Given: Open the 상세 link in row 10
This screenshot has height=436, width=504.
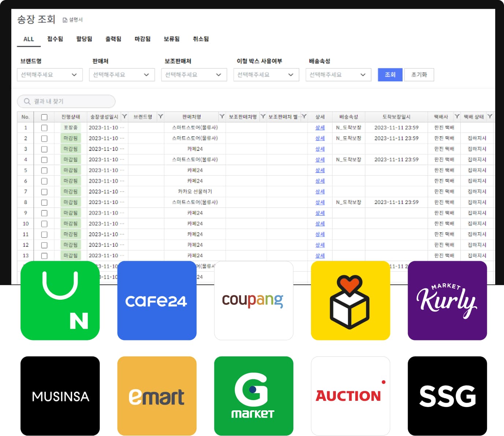Looking at the screenshot, I should click(x=320, y=223).
